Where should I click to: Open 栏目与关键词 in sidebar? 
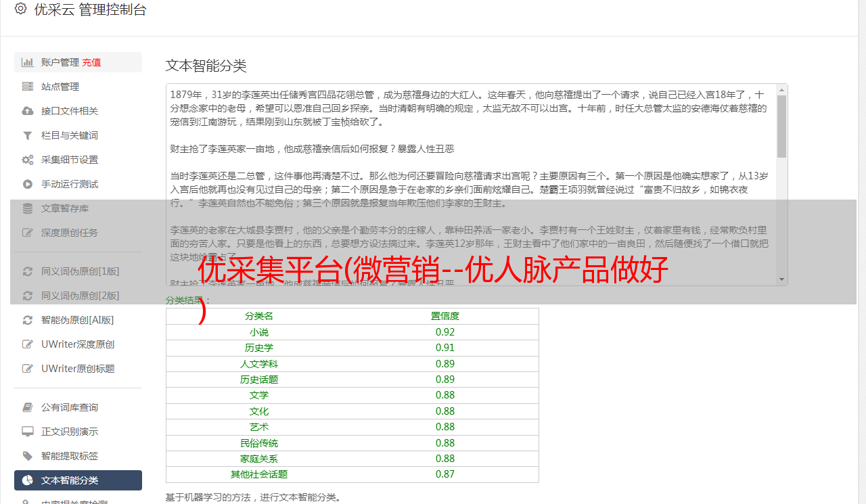[78, 135]
